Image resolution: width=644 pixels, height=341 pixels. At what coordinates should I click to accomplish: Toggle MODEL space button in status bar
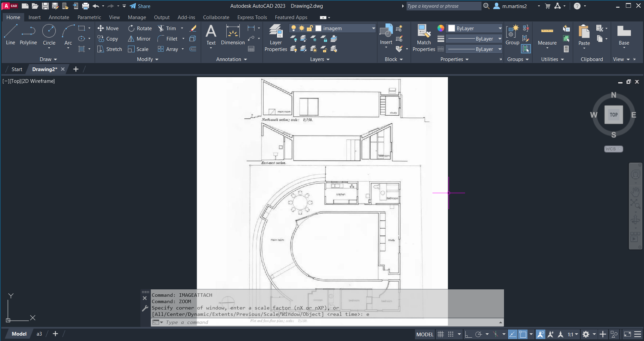pyautogui.click(x=425, y=334)
